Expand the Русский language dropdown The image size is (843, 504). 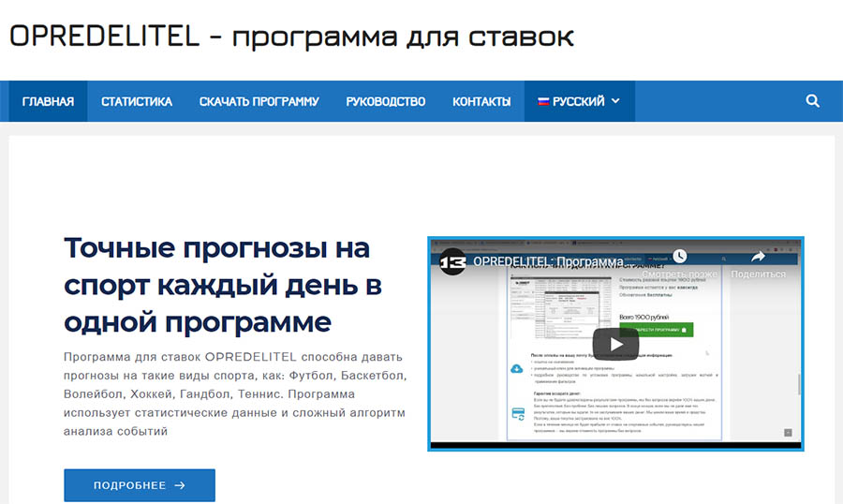[580, 101]
